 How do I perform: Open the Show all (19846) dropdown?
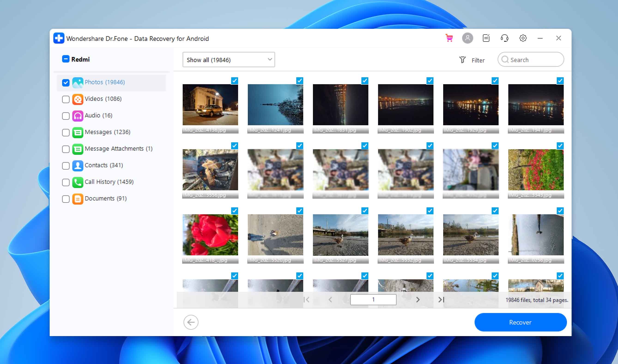[229, 59]
